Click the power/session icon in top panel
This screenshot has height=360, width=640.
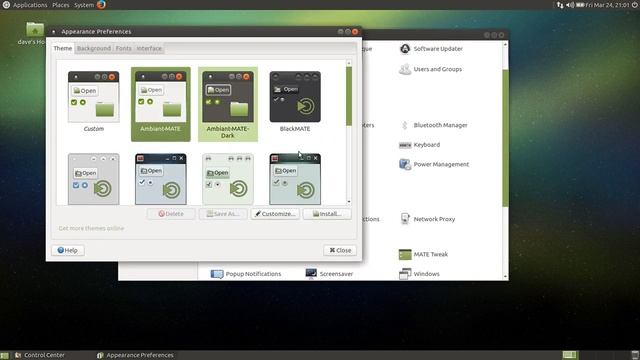[x=635, y=5]
